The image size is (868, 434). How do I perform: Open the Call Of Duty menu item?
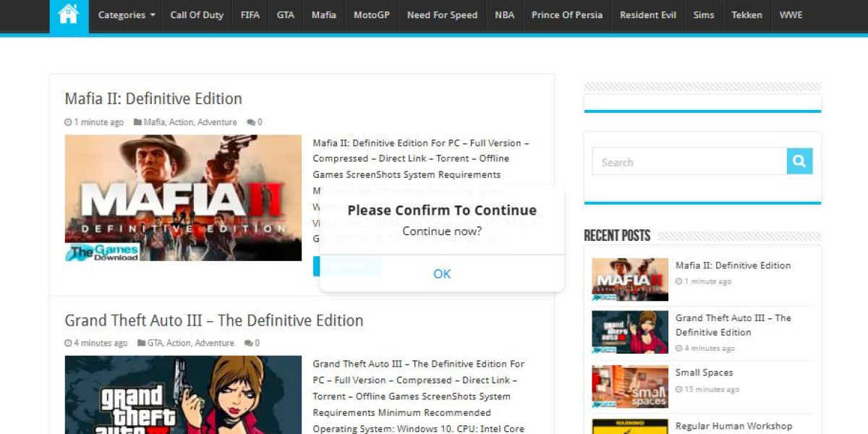(197, 15)
